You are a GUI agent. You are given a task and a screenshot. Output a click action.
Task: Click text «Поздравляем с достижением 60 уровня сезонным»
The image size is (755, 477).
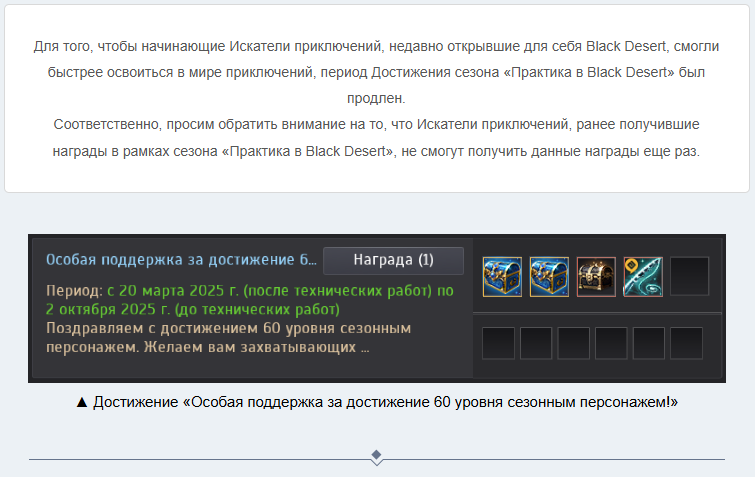pos(228,328)
